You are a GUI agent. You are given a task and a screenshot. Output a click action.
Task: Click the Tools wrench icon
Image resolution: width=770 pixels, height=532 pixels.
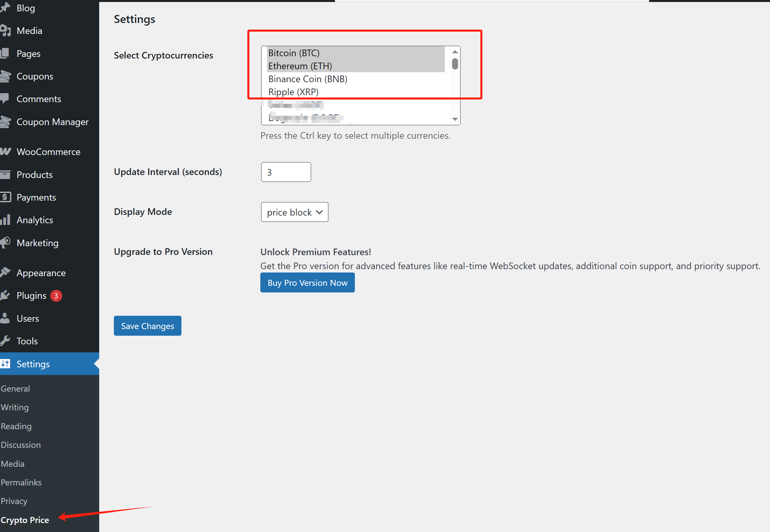[x=5, y=341]
